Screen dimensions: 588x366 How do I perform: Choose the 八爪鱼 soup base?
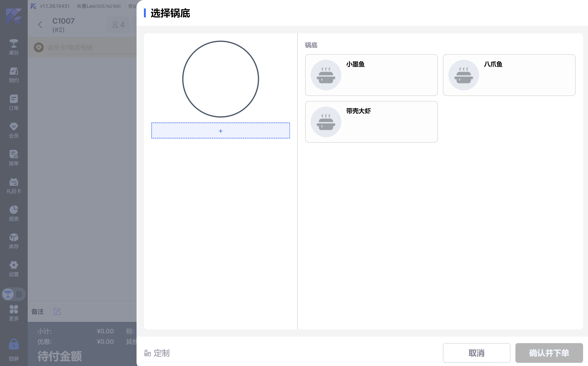click(509, 75)
